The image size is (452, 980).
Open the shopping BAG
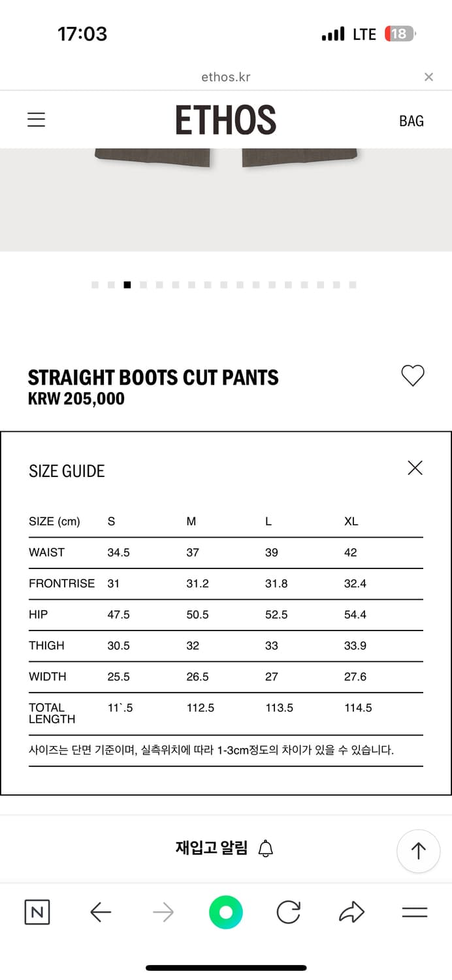[x=411, y=121]
